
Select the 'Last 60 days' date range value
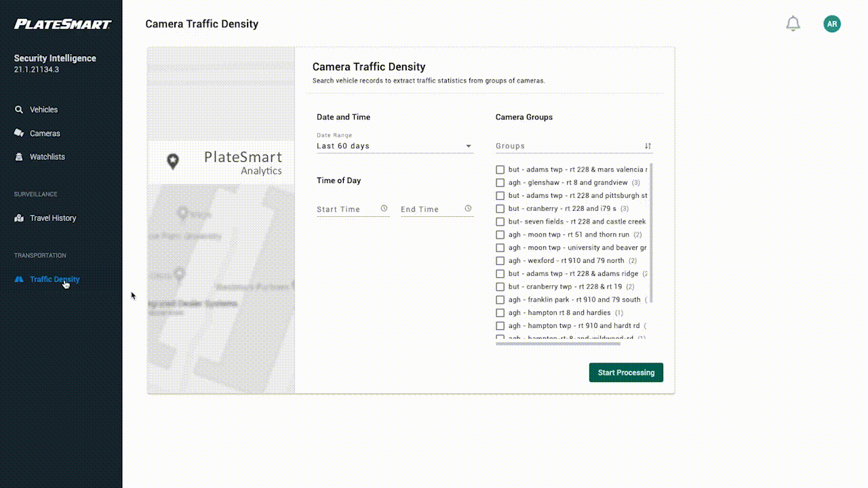343,146
